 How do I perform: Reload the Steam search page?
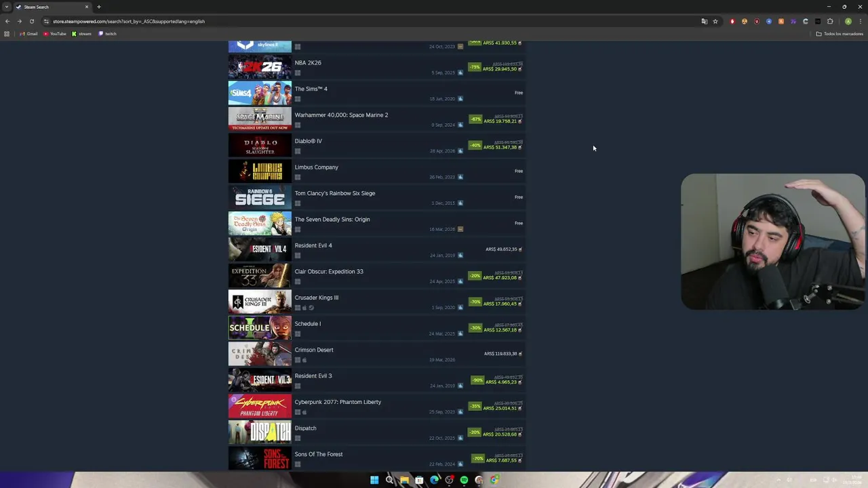(x=31, y=21)
